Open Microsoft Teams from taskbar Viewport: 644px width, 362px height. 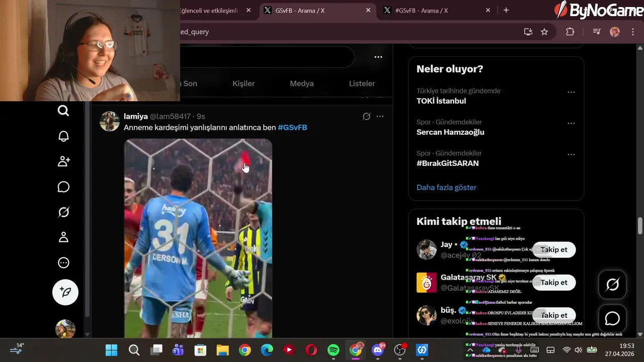pos(178,350)
